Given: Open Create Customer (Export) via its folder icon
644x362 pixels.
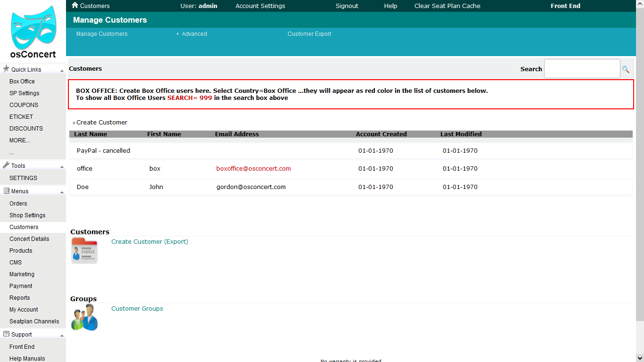Looking at the screenshot, I should click(84, 250).
